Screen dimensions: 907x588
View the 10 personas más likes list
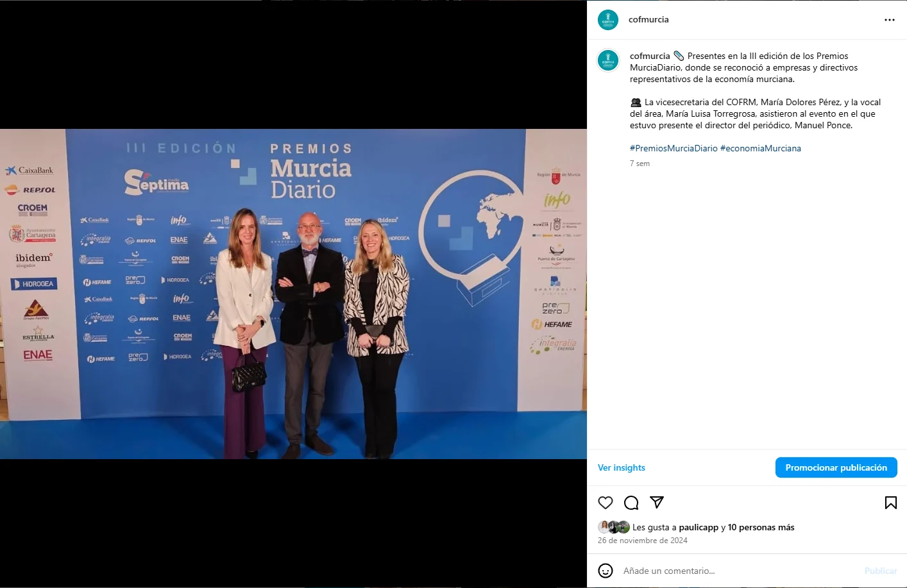(x=761, y=527)
